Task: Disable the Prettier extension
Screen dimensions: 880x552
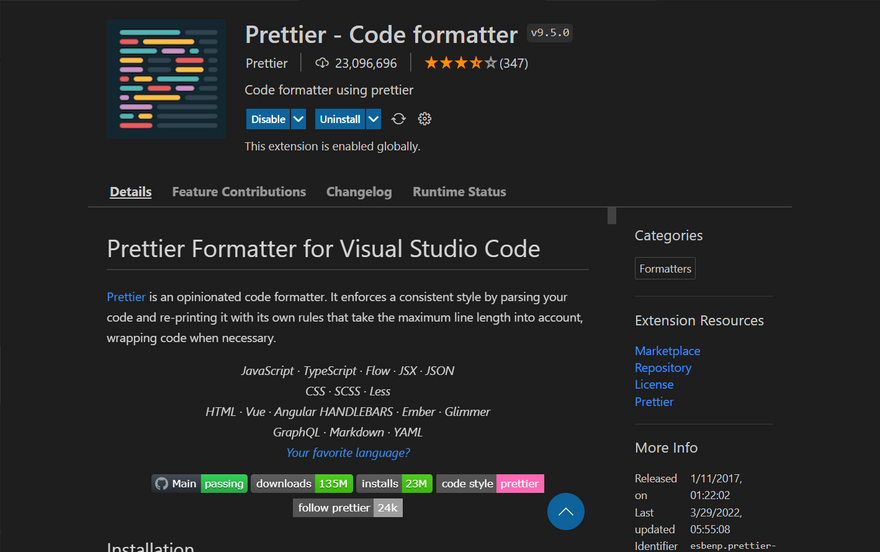Action: [x=268, y=119]
